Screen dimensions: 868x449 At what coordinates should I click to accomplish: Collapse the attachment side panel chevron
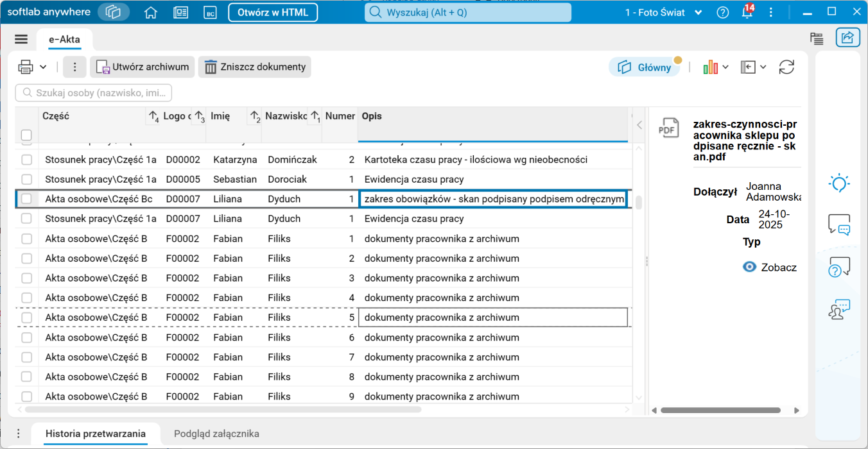639,125
